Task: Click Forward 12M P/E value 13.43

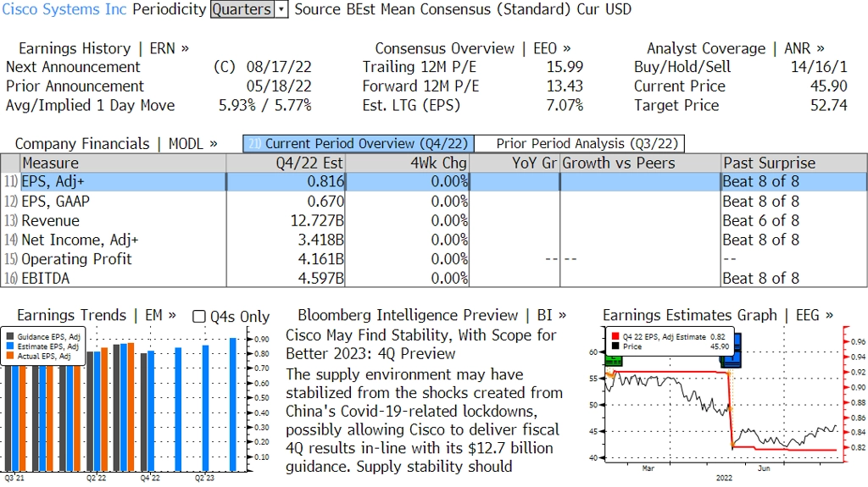Action: pyautogui.click(x=565, y=86)
